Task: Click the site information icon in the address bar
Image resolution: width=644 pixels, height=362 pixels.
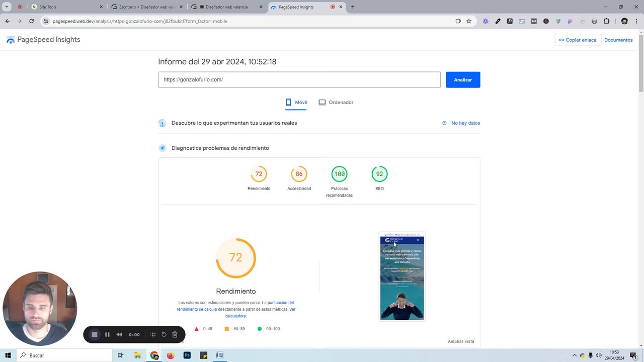Action: coord(46,21)
